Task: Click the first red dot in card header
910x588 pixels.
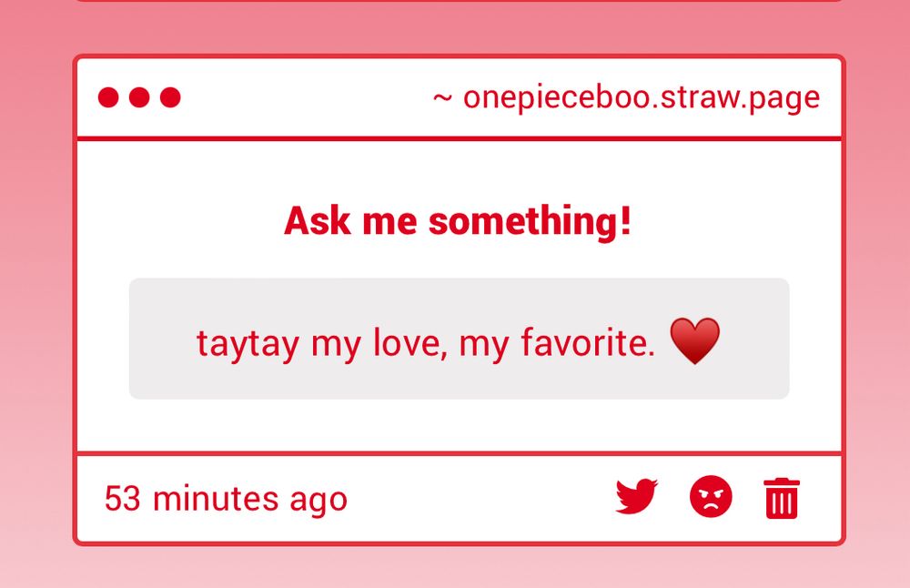Action: [108, 97]
